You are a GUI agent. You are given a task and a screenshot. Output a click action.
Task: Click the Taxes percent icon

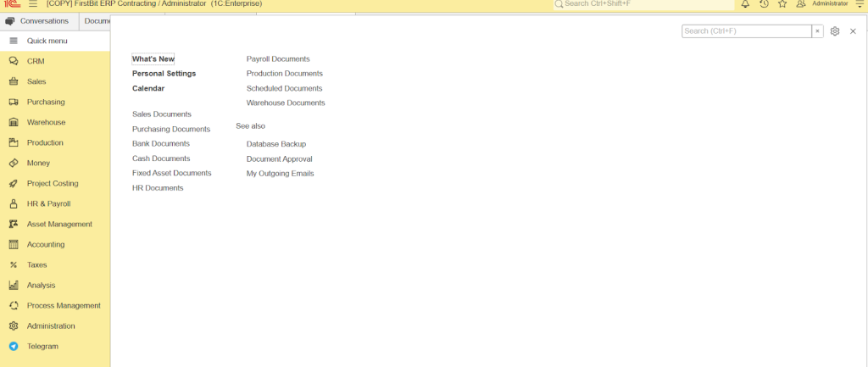tap(14, 265)
